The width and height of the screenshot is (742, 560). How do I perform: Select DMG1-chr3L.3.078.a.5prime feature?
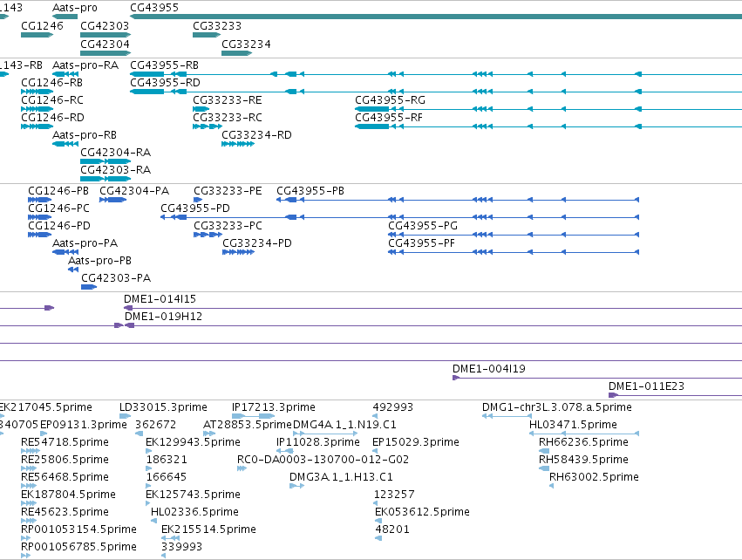(x=507, y=416)
